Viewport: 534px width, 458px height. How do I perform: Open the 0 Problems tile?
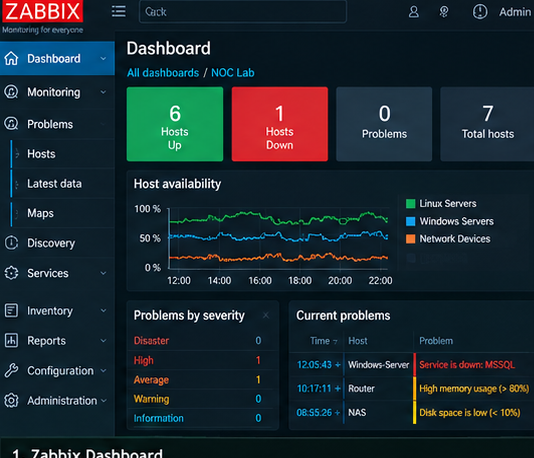tap(384, 124)
